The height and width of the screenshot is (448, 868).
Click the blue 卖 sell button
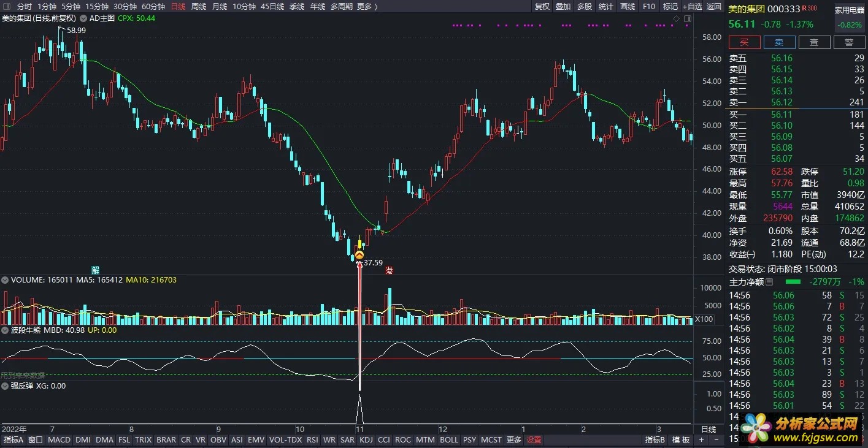tap(779, 42)
